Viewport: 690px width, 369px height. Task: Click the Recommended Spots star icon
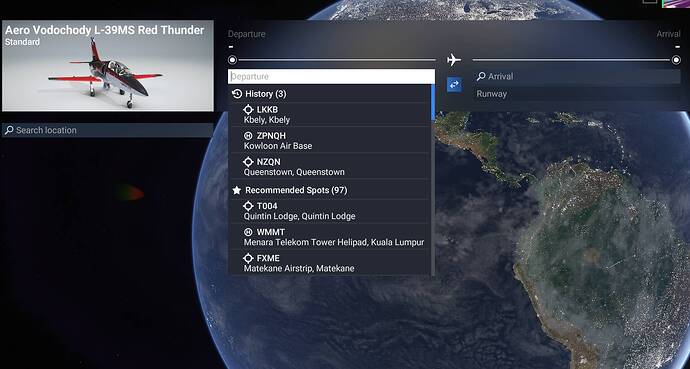click(237, 190)
